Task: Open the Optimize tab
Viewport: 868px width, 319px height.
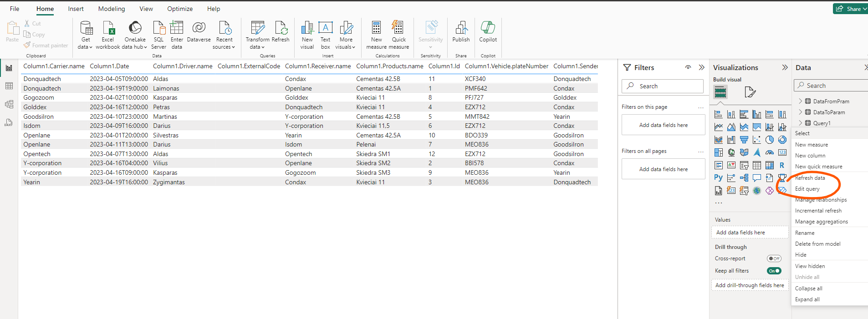Action: tap(180, 9)
